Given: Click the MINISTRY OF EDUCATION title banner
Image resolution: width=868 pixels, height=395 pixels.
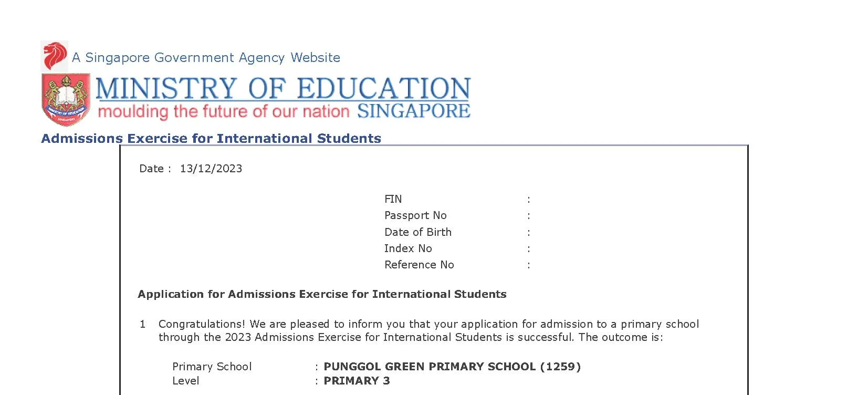Looking at the screenshot, I should click(283, 88).
